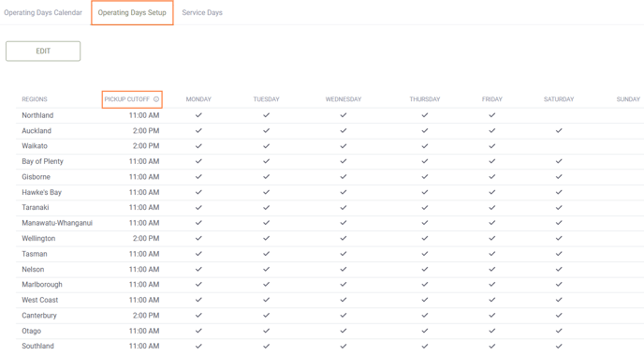
Task: Select the Otago region name
Action: click(x=31, y=331)
